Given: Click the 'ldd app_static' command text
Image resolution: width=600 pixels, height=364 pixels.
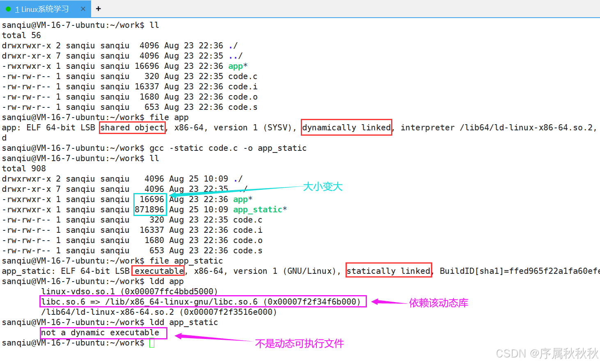Looking at the screenshot, I should click(183, 322).
